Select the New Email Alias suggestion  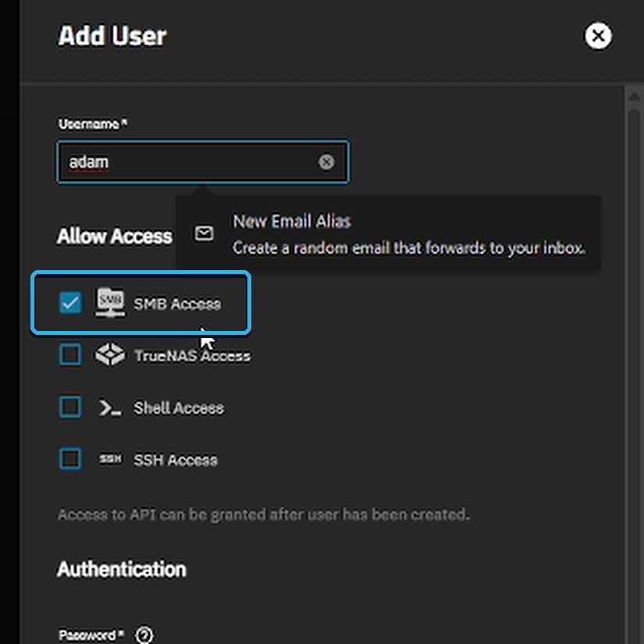point(389,233)
